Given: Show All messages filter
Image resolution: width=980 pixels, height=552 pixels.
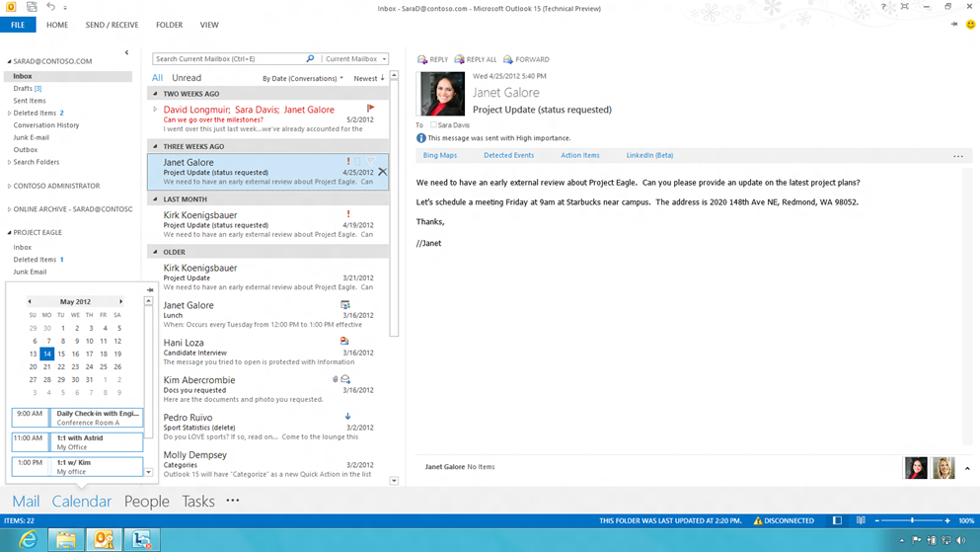Looking at the screenshot, I should pos(157,78).
